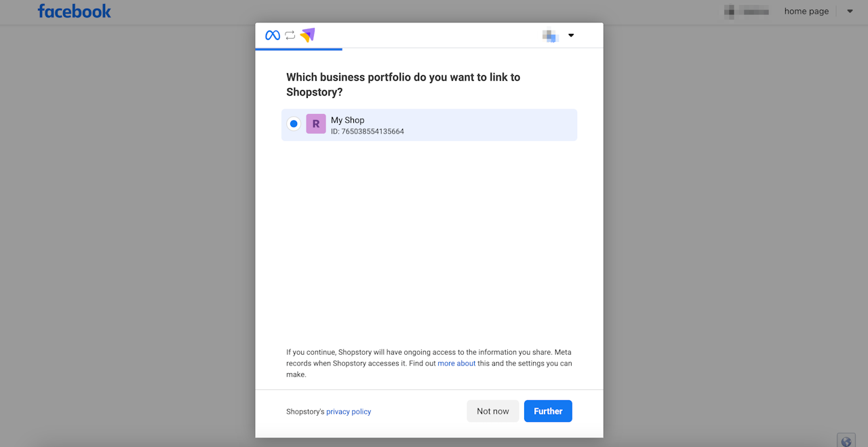Image resolution: width=868 pixels, height=447 pixels.
Task: Open the top-right account dropdown arrow
Action: point(850,12)
